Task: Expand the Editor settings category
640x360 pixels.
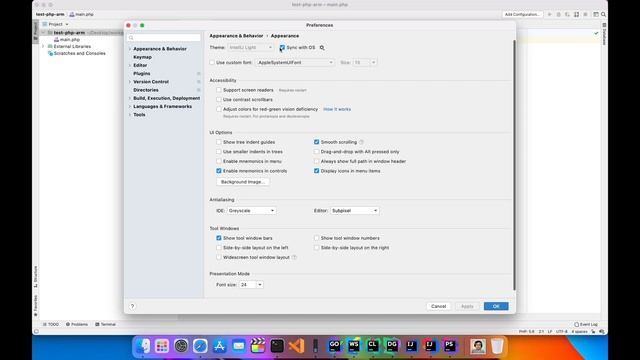Action: [130, 65]
